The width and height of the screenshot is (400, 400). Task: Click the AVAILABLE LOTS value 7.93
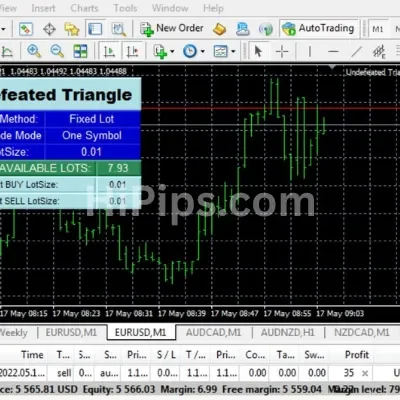[118, 168]
